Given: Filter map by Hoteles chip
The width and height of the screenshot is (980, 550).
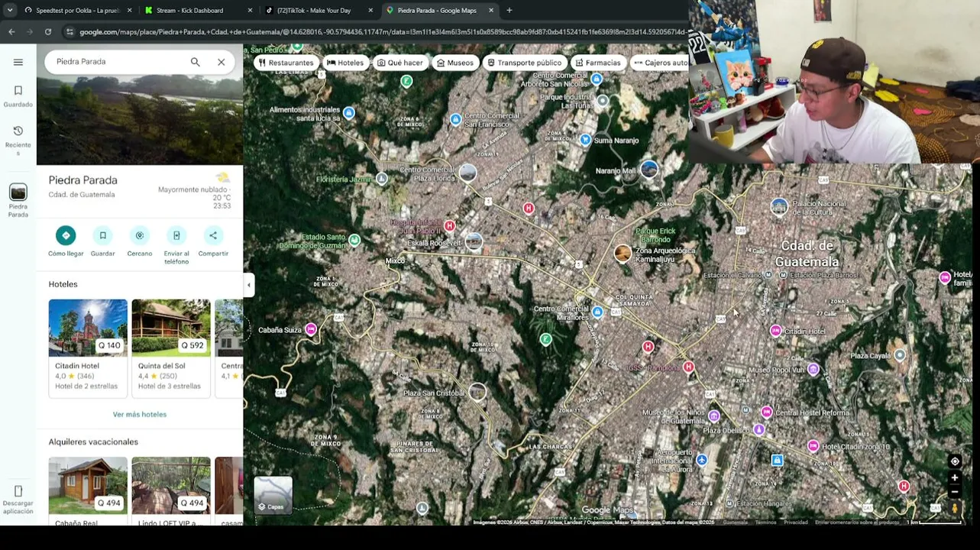Looking at the screenshot, I should point(345,63).
